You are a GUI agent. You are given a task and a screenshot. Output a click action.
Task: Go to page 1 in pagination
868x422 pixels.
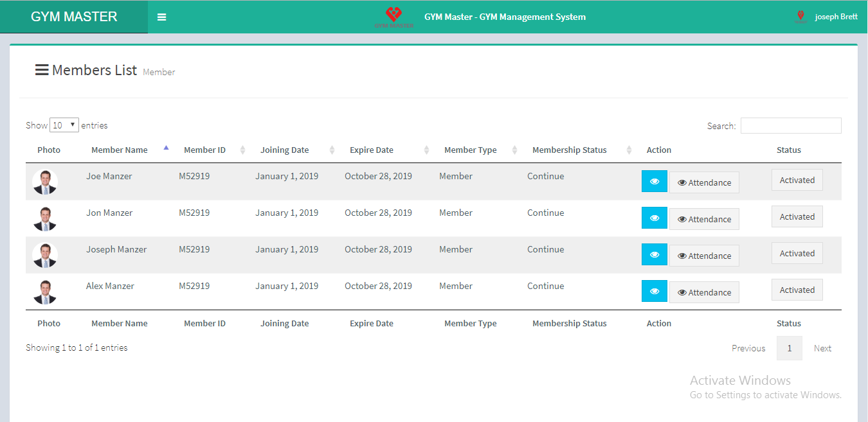click(789, 348)
